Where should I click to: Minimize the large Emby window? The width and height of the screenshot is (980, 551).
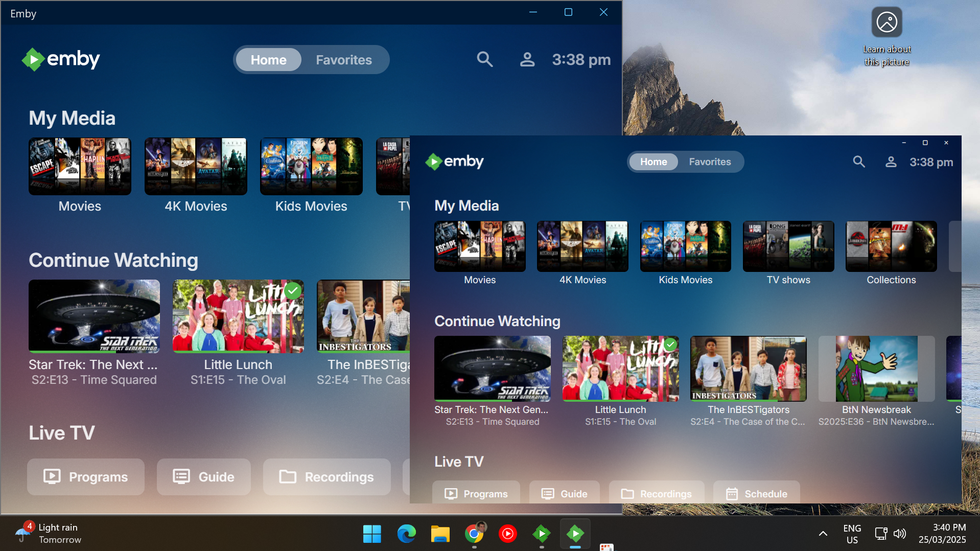[533, 12]
